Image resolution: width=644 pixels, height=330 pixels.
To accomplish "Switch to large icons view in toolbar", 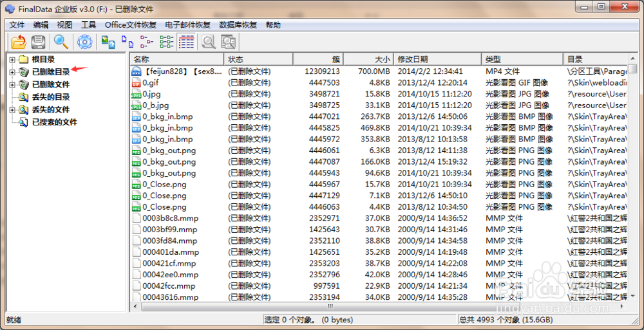I will (108, 41).
